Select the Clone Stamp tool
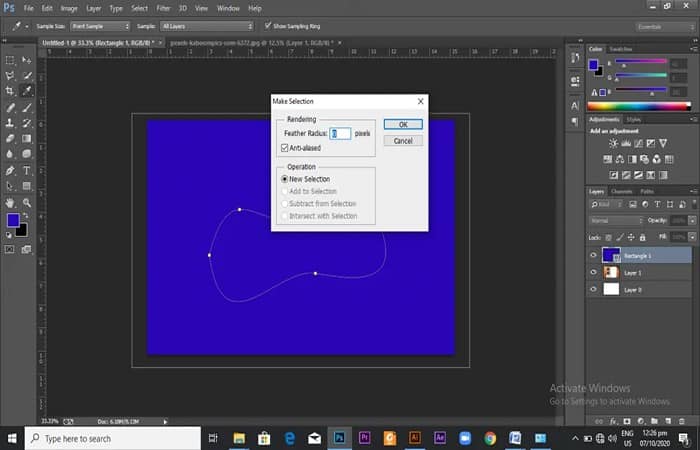Image resolution: width=700 pixels, height=450 pixels. [10, 123]
